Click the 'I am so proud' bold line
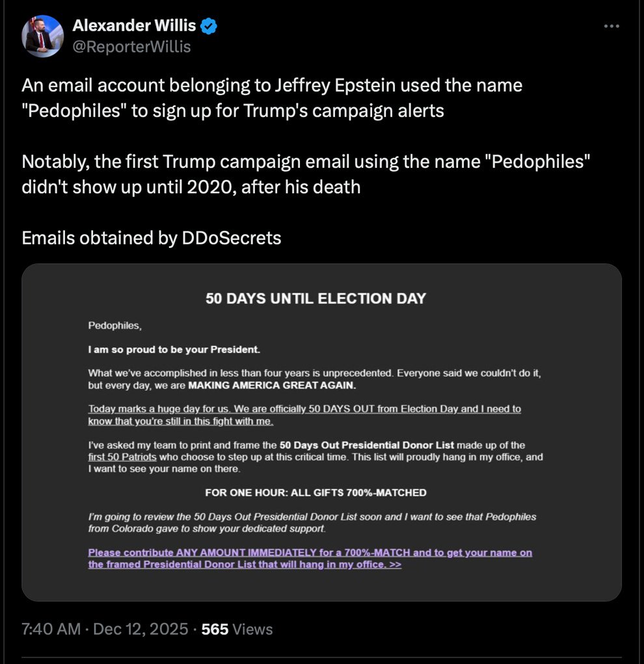644x664 pixels. coord(174,350)
